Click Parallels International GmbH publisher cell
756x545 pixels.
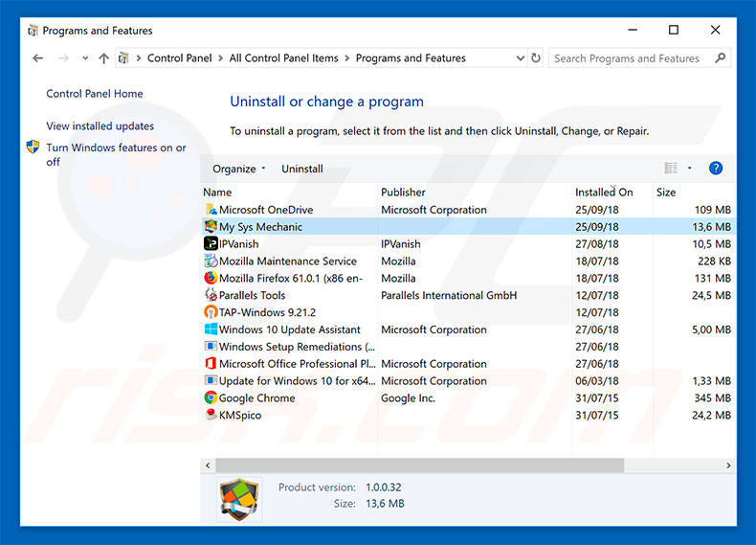[449, 295]
